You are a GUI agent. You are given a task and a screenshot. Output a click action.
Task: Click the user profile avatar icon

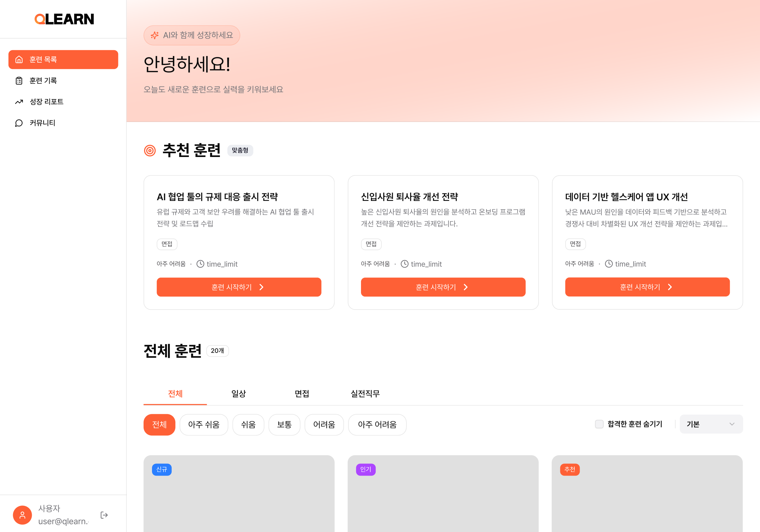point(22,515)
